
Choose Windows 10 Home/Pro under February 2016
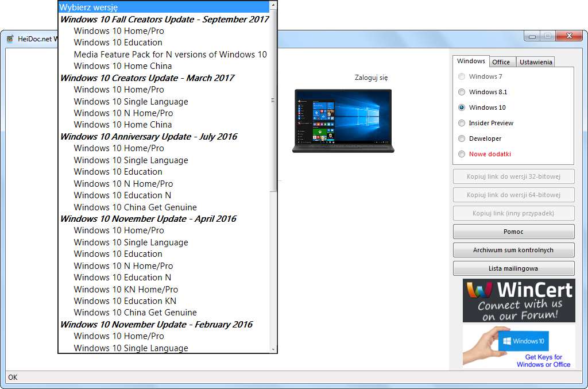(164, 336)
